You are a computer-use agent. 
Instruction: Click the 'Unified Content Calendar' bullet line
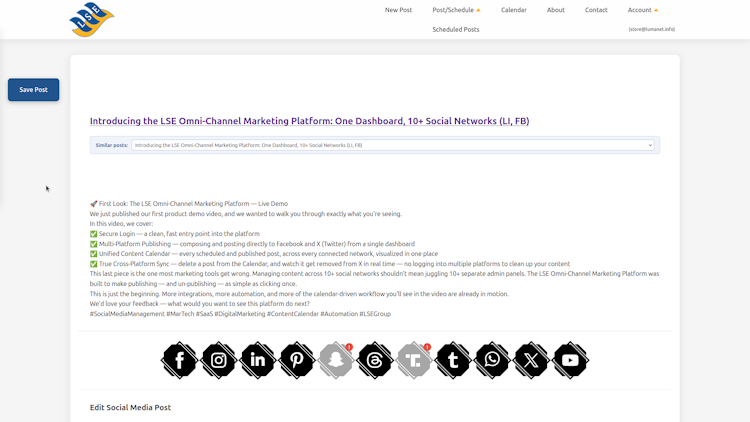[x=264, y=254]
